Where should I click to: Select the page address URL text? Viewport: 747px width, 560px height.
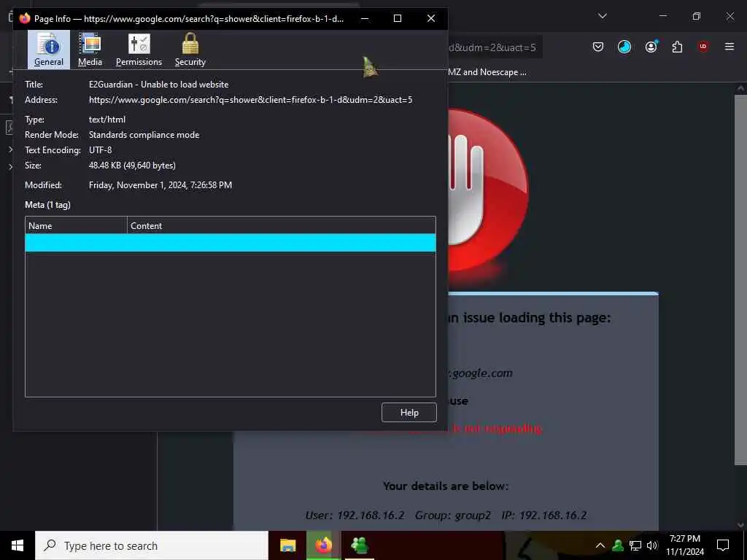pos(251,99)
